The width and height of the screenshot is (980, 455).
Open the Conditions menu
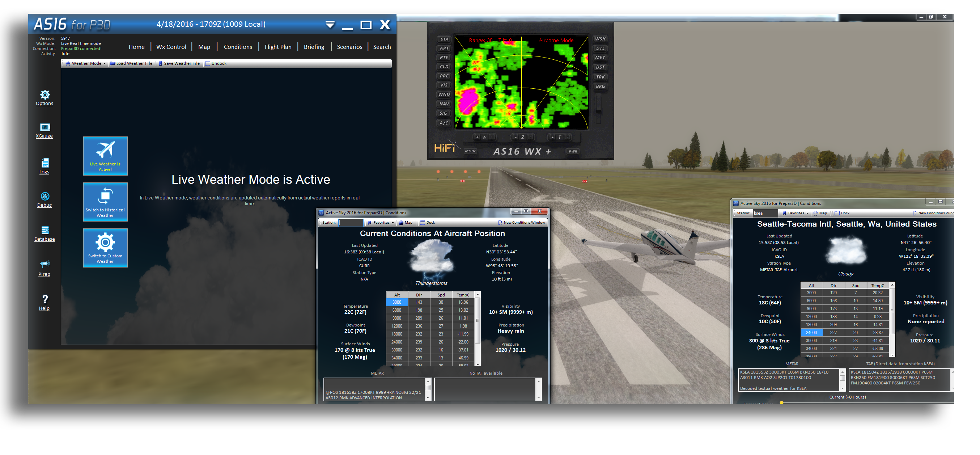(238, 47)
